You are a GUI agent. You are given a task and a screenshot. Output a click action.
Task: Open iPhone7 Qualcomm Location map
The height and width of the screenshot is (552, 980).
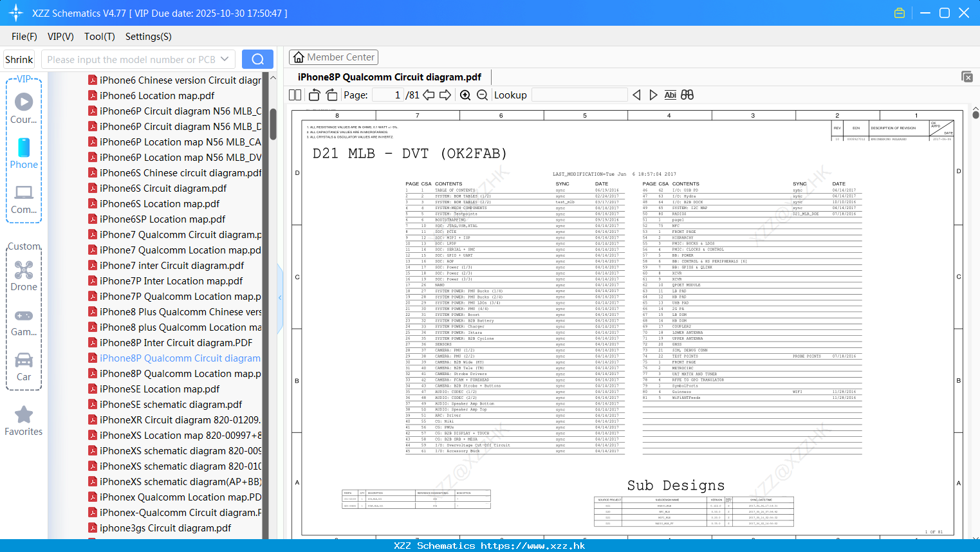[x=174, y=250]
